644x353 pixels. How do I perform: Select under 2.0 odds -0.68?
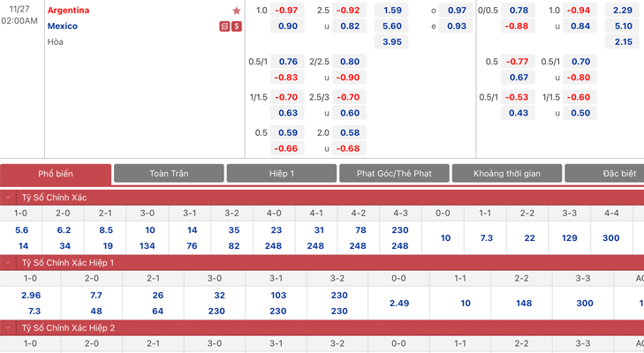click(349, 148)
